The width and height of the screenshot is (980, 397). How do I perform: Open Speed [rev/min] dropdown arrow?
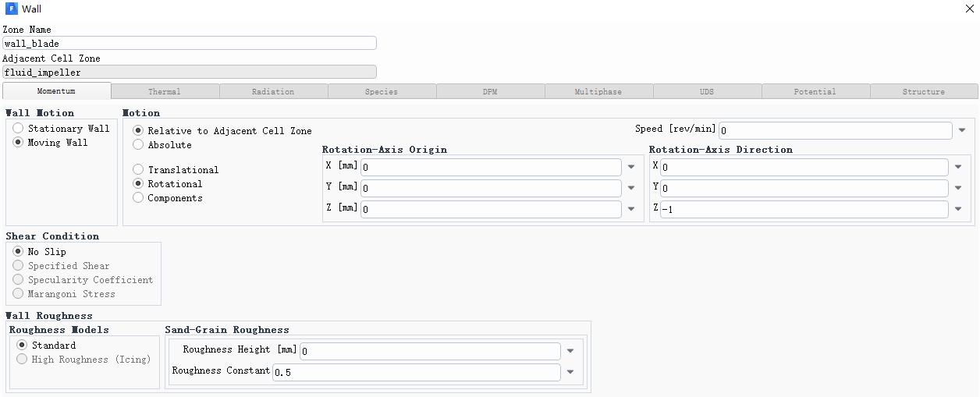pyautogui.click(x=962, y=130)
